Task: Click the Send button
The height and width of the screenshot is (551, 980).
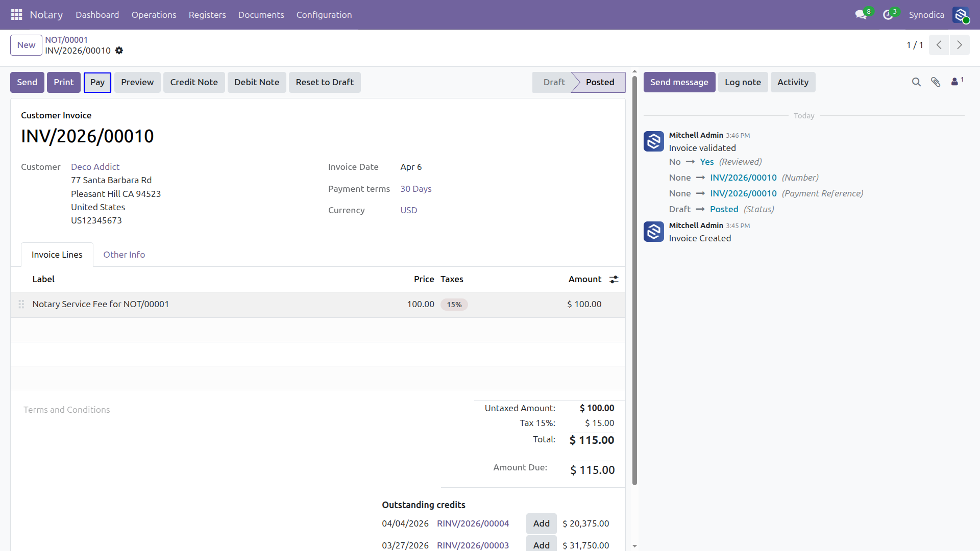Action: (27, 82)
